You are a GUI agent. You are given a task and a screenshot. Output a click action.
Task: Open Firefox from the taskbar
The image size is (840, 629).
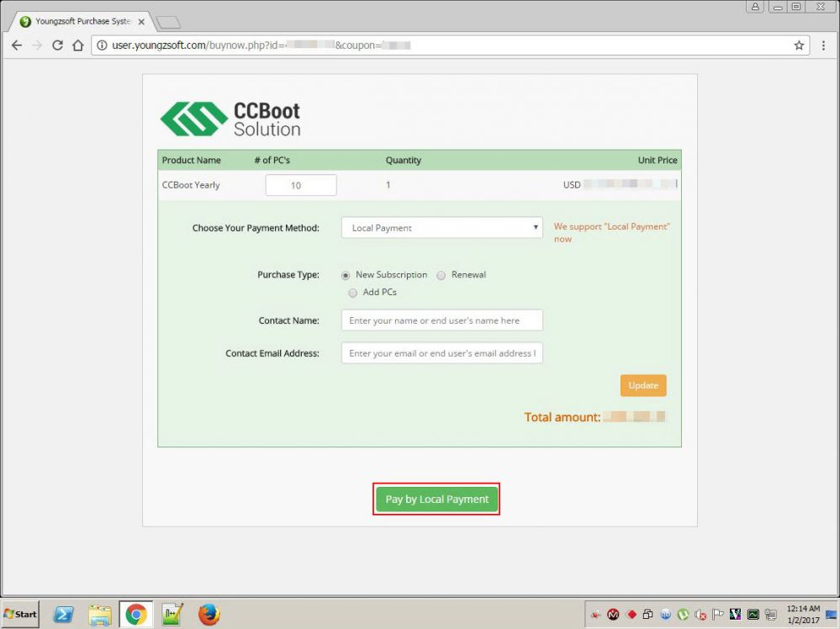coord(208,614)
